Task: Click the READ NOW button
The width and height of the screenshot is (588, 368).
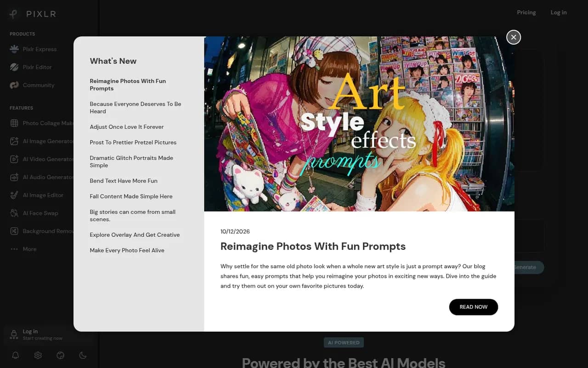Action: tap(474, 307)
